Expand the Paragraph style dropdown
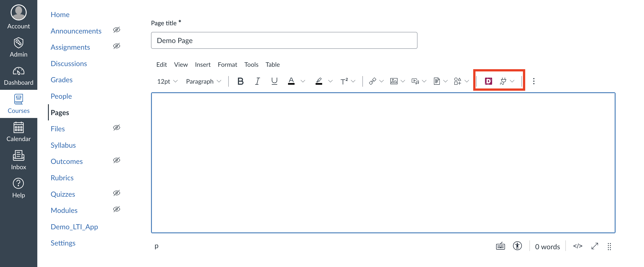The width and height of the screenshot is (644, 267). [x=203, y=81]
